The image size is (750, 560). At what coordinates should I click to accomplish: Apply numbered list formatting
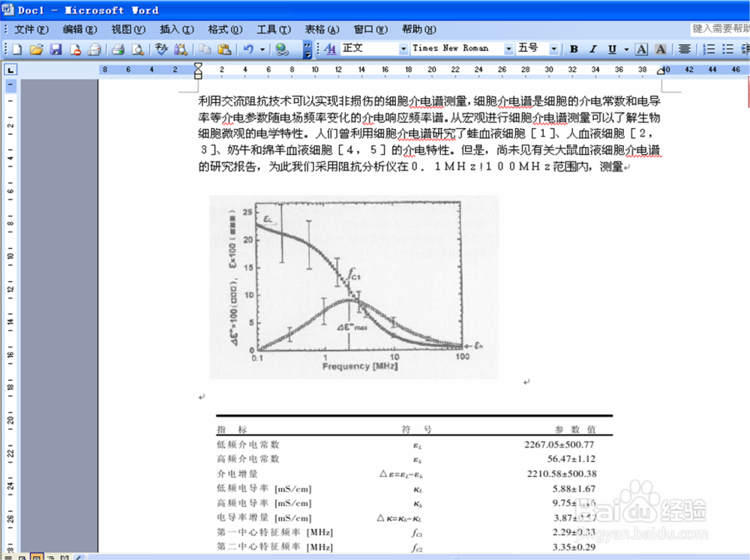pyautogui.click(x=708, y=49)
